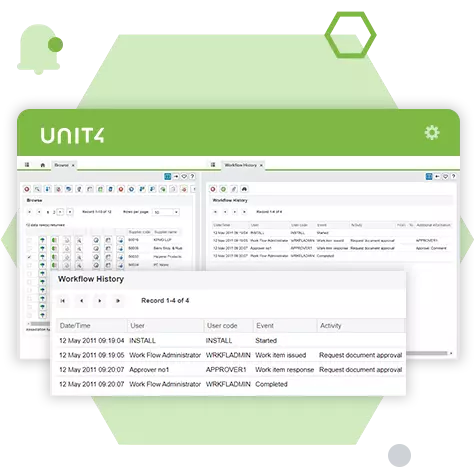Click the Unit4 logo
The height and width of the screenshot is (476, 476).
point(72,135)
